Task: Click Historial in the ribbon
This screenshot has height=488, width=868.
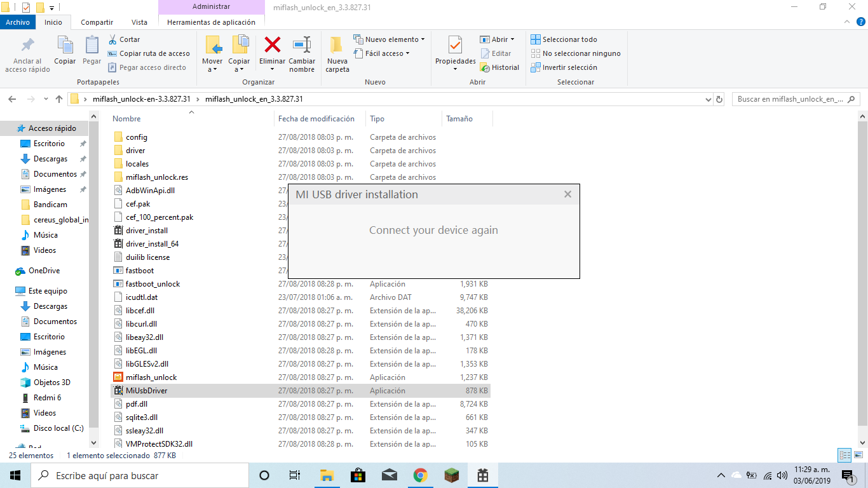Action: click(500, 67)
